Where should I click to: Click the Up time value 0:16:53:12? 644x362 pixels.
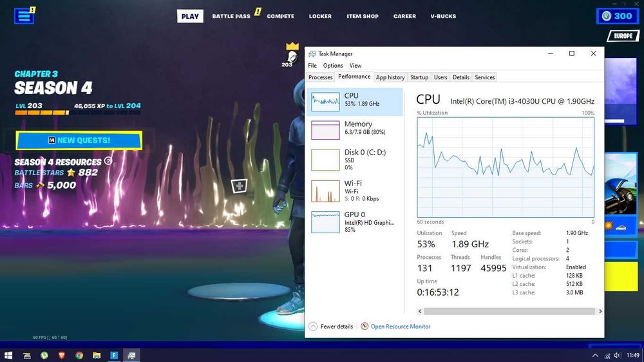438,292
